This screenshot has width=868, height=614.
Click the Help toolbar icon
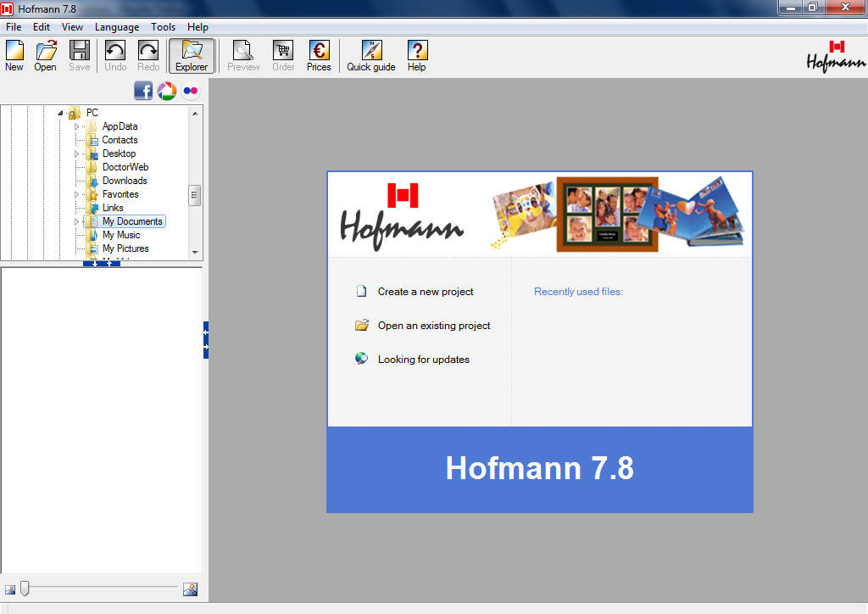(416, 55)
